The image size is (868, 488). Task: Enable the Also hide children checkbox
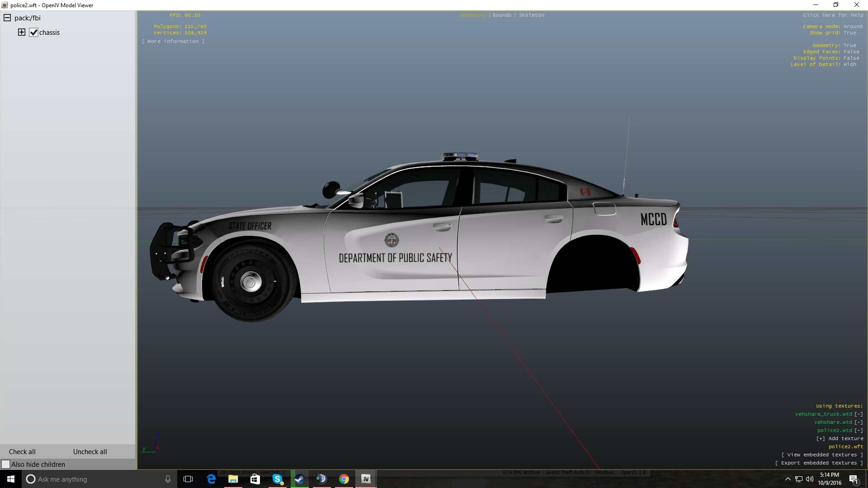[6, 465]
